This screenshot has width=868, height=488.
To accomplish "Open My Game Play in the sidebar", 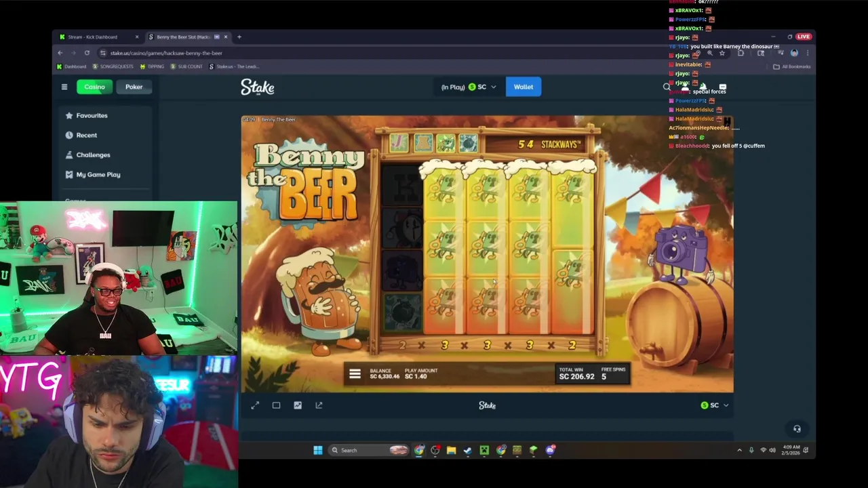I will (x=93, y=174).
